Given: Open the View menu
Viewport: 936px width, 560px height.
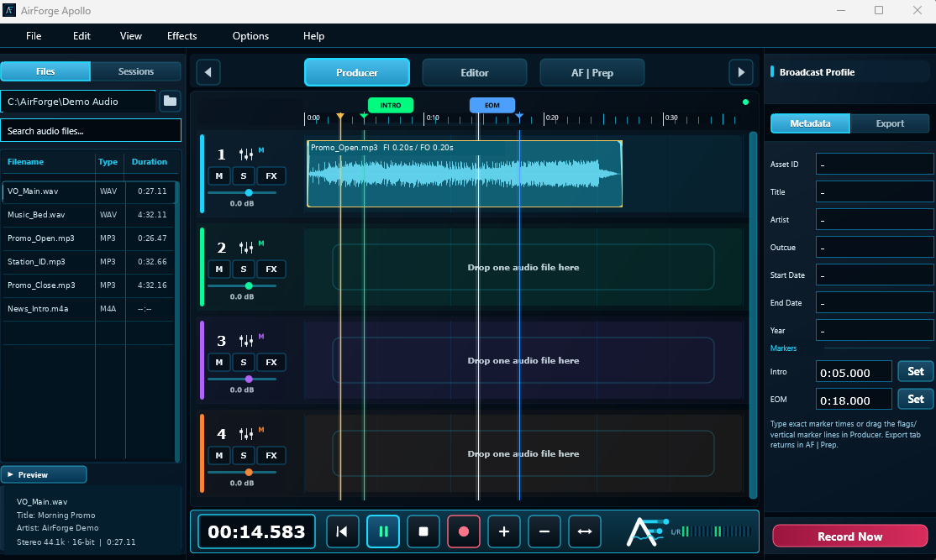Looking at the screenshot, I should (131, 36).
